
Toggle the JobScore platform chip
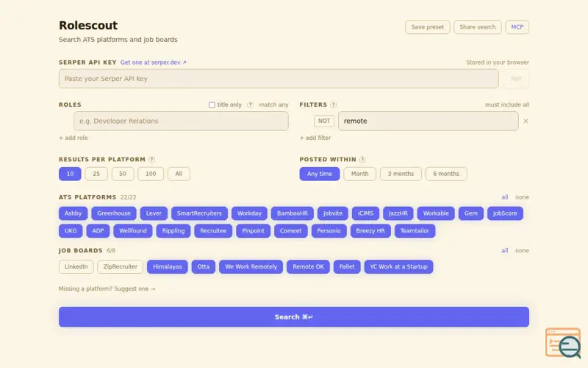click(x=505, y=213)
